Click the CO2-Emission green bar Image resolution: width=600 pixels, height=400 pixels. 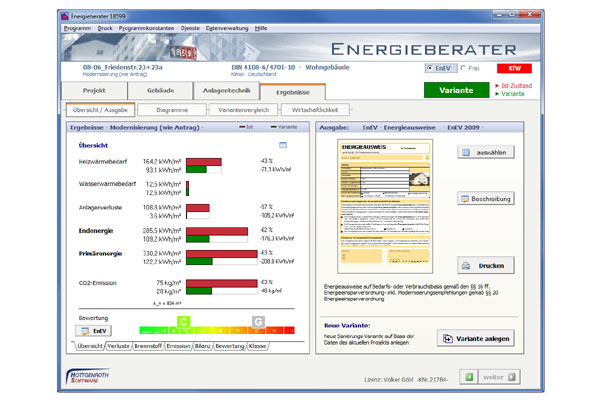tap(199, 291)
